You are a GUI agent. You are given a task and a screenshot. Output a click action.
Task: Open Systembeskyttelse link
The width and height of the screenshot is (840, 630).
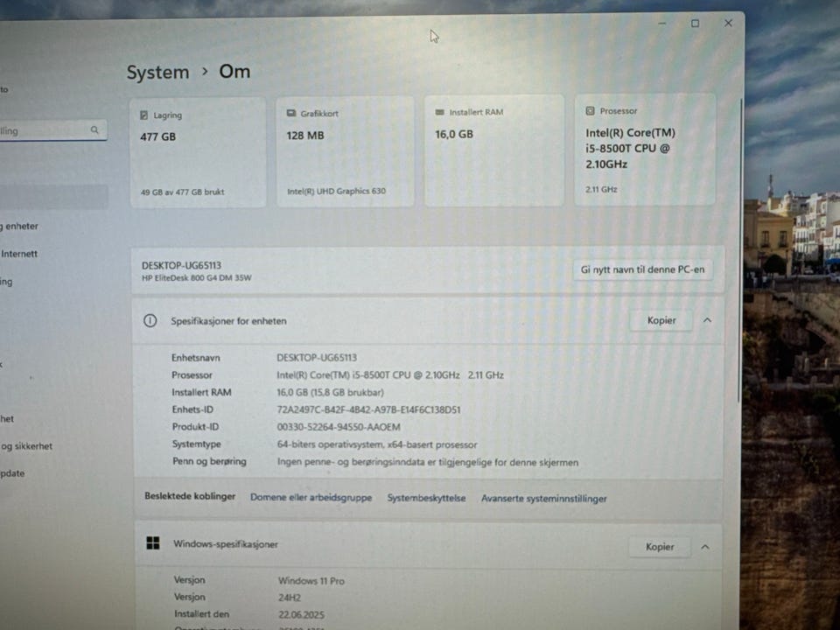click(x=426, y=498)
